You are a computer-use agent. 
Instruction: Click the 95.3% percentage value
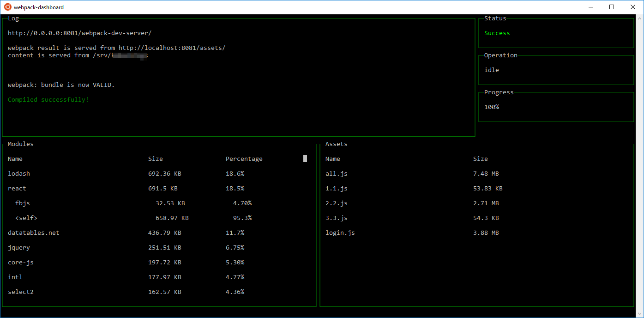(242, 218)
